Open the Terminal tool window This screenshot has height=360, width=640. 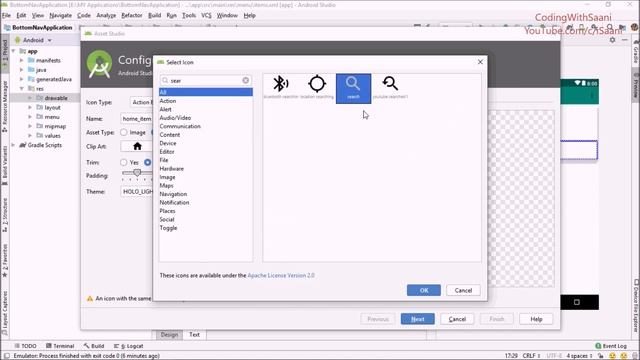pyautogui.click(x=60, y=346)
